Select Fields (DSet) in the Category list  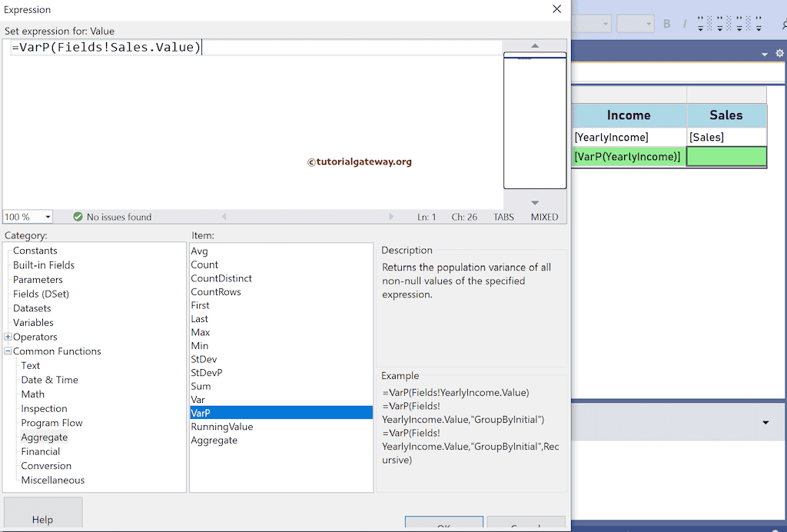[x=41, y=294]
